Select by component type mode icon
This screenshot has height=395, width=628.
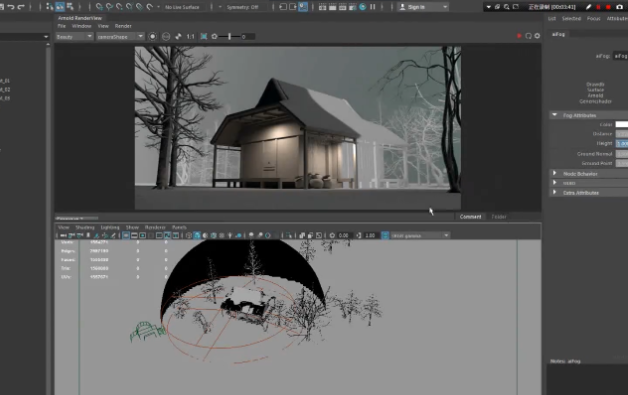[70, 7]
